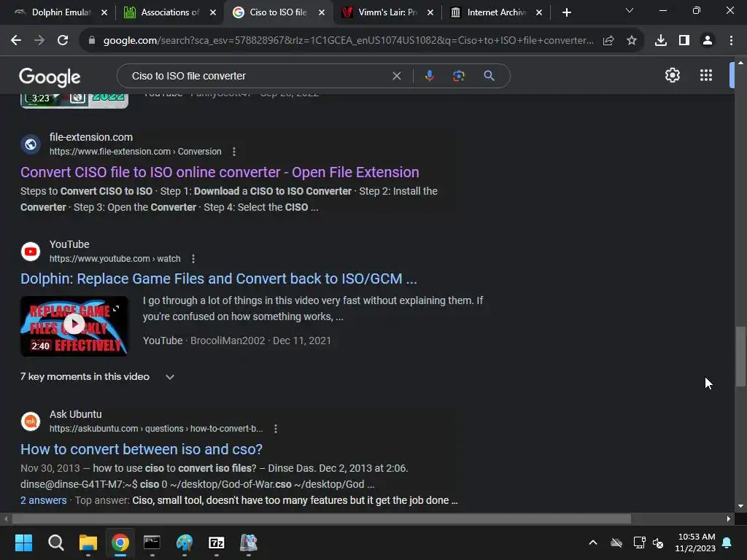
Task: Open the Chrome downloads icon
Action: tap(661, 41)
